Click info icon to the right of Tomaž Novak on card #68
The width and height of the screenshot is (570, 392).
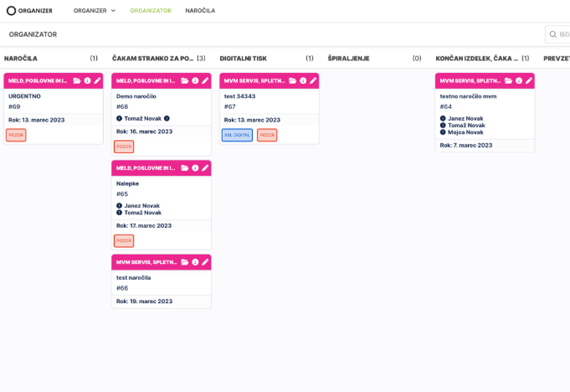pos(167,118)
